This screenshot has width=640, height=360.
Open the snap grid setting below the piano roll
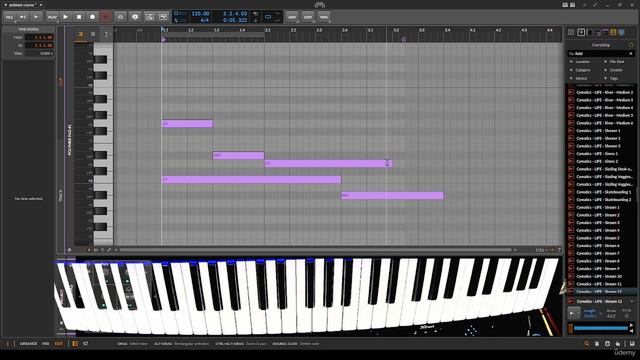(x=540, y=250)
